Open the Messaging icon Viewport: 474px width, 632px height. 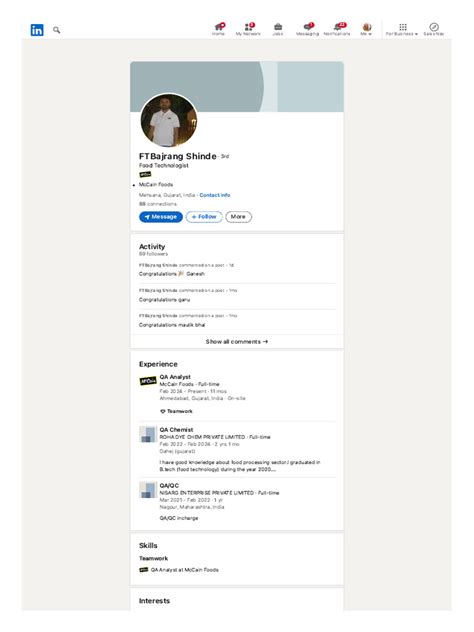tap(308, 29)
